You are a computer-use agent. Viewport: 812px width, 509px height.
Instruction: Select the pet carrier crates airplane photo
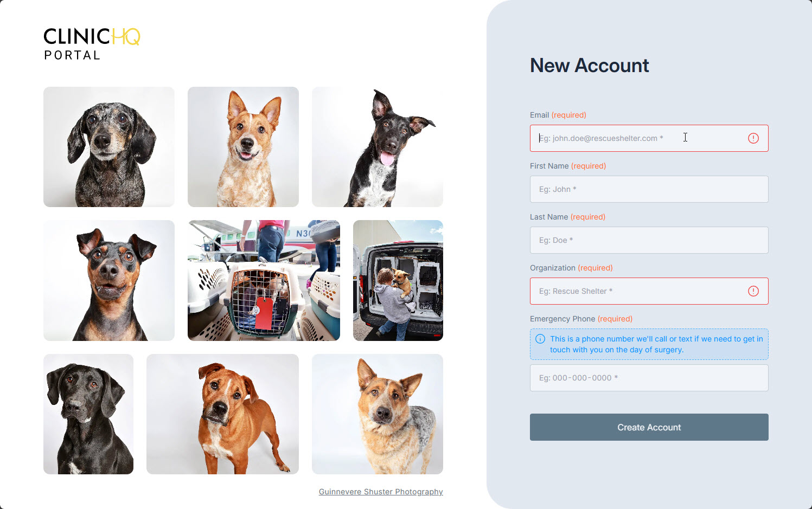pyautogui.click(x=264, y=280)
